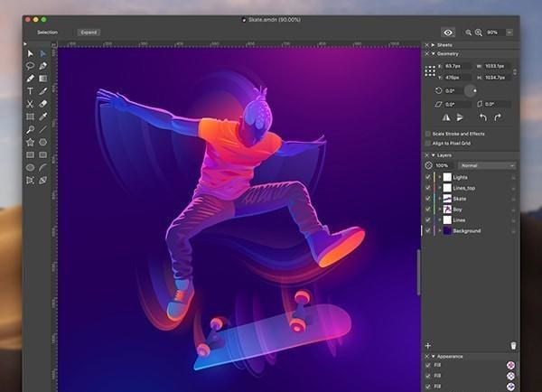Screen dimensions: 542x392
Task: Select the Scissors tool
Action: 30,104
